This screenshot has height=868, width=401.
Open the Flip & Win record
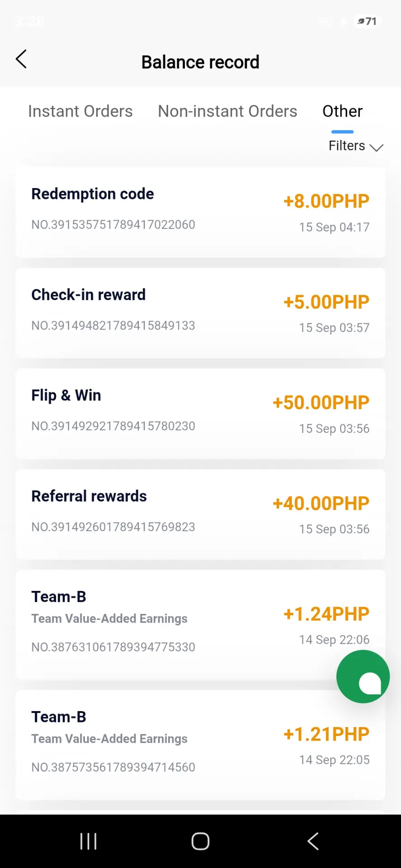(200, 414)
